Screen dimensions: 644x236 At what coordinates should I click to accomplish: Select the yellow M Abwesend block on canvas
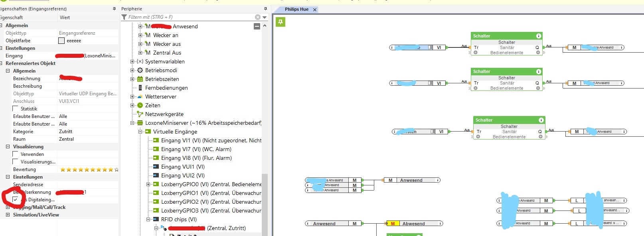tap(415, 224)
